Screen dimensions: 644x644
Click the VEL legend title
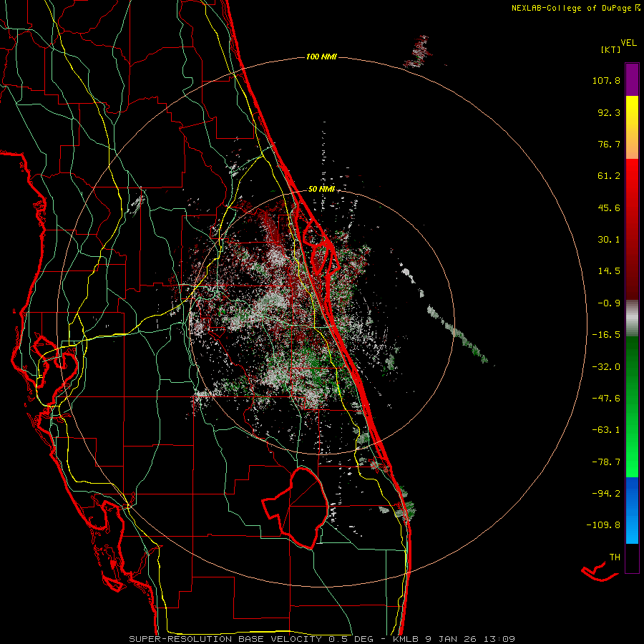tap(628, 43)
